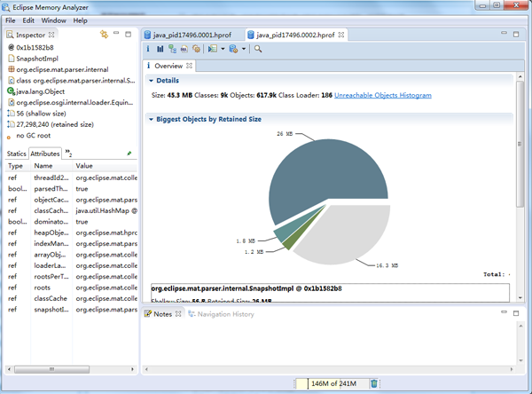
Task: Open Unreachable Objects Histogram link
Action: point(383,95)
